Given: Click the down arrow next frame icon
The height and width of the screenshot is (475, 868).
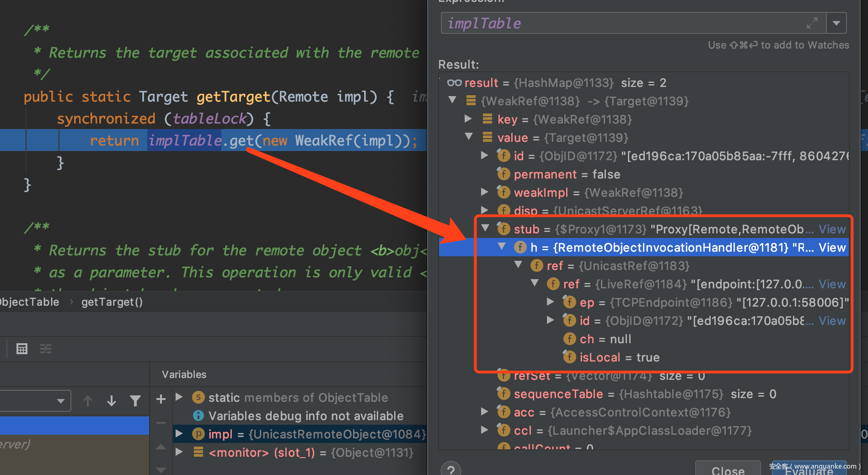Looking at the screenshot, I should (112, 401).
